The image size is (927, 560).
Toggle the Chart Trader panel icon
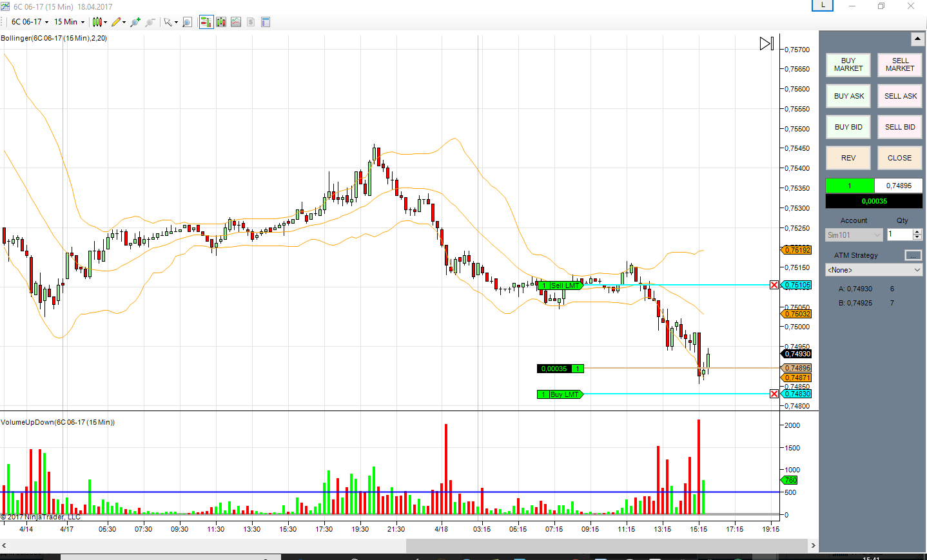206,22
